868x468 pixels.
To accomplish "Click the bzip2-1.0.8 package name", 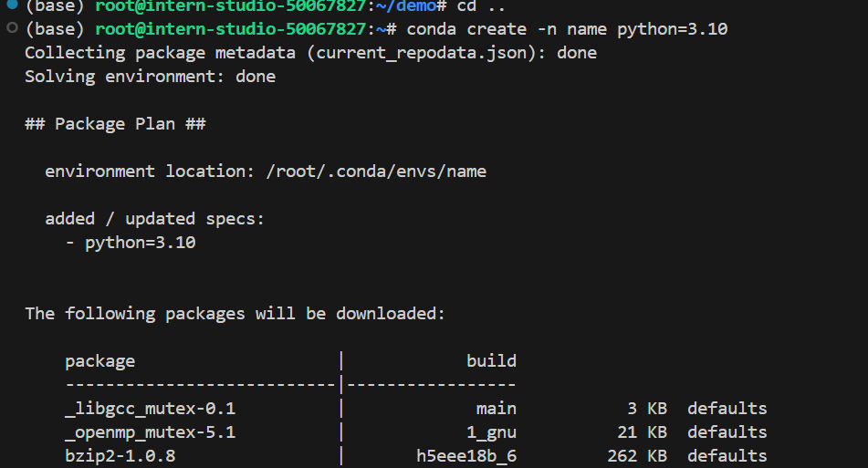I will [120, 456].
